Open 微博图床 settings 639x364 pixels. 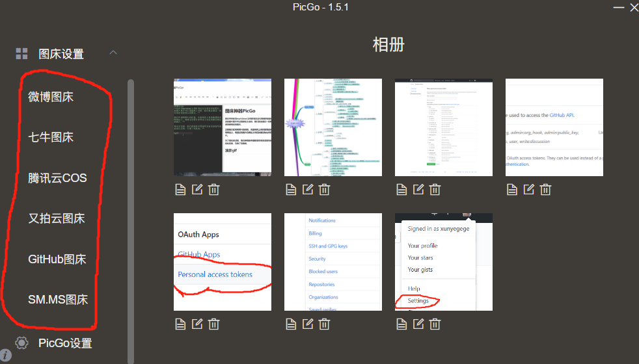51,97
